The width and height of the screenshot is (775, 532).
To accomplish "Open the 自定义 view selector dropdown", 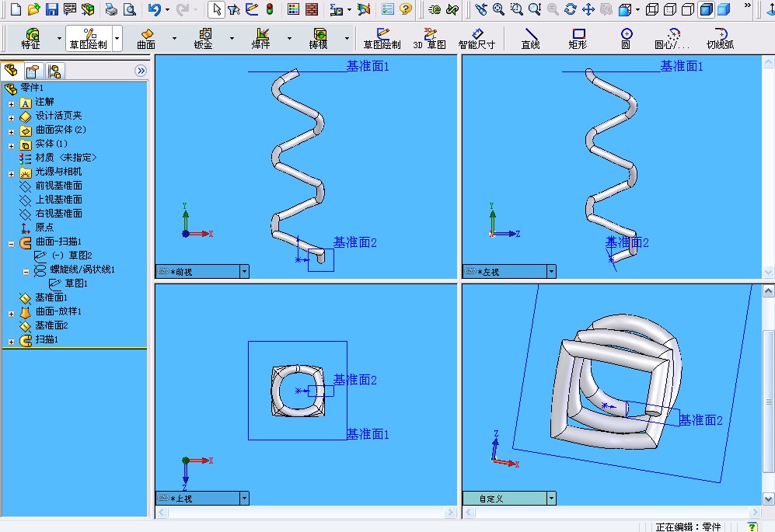I will pyautogui.click(x=551, y=499).
